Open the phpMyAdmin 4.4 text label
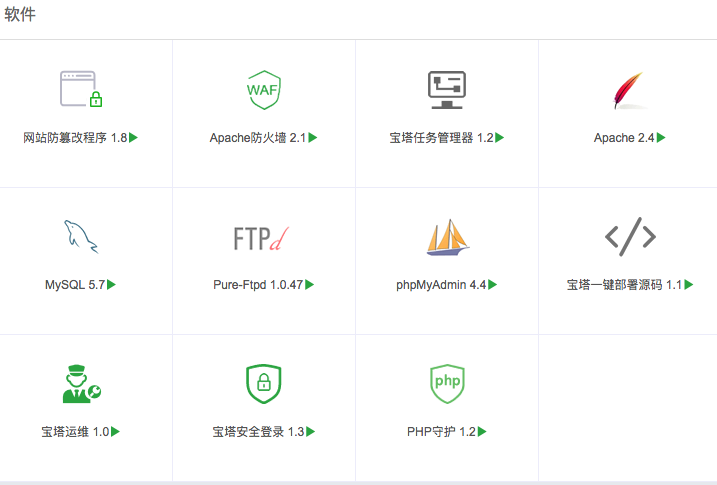This screenshot has width=717, height=485. click(x=441, y=285)
